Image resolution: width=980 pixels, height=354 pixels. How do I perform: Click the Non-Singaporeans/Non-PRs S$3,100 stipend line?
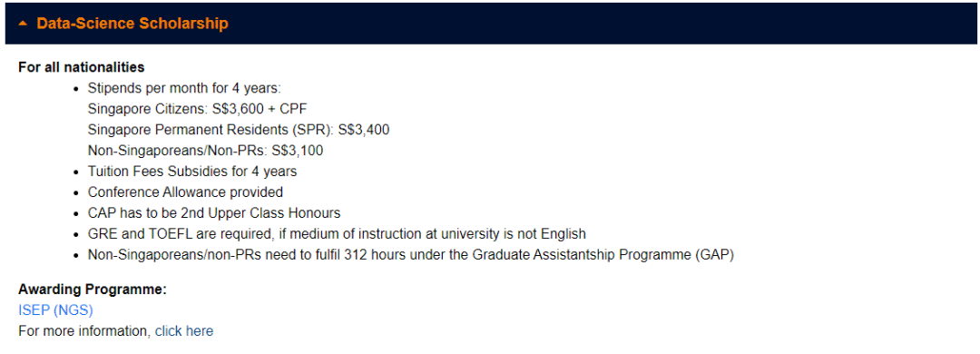[x=206, y=150]
